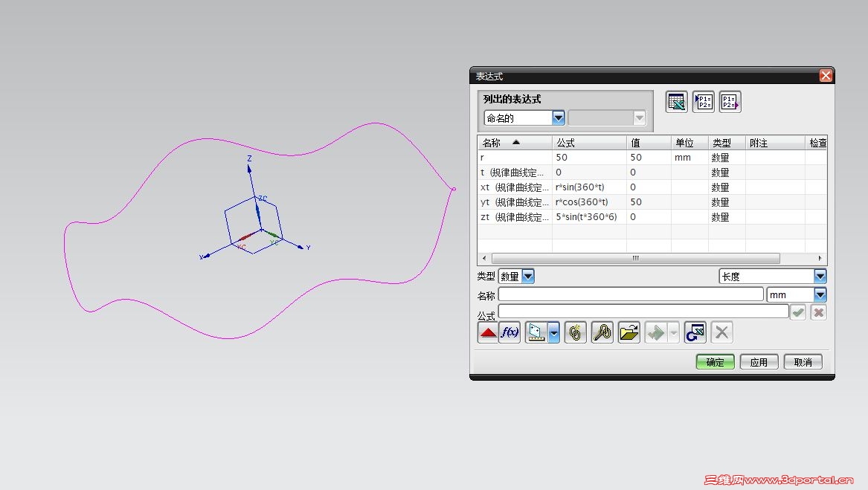Click the 类型 column header
The height and width of the screenshot is (490, 868).
coord(727,143)
